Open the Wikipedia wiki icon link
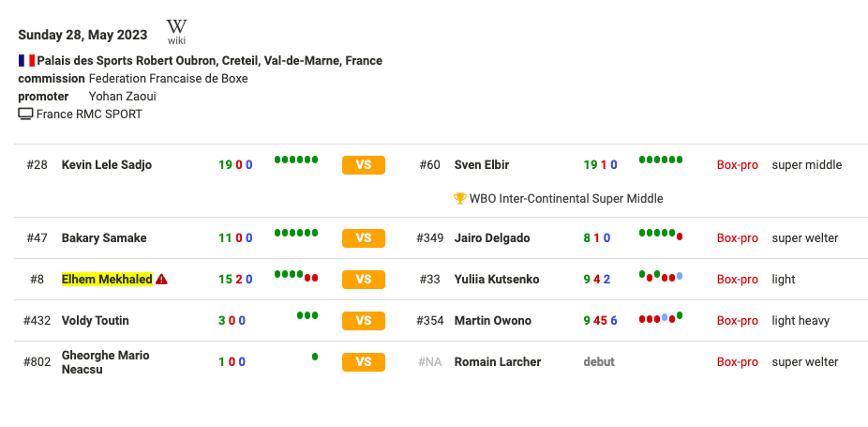The image size is (868, 427). click(x=176, y=32)
